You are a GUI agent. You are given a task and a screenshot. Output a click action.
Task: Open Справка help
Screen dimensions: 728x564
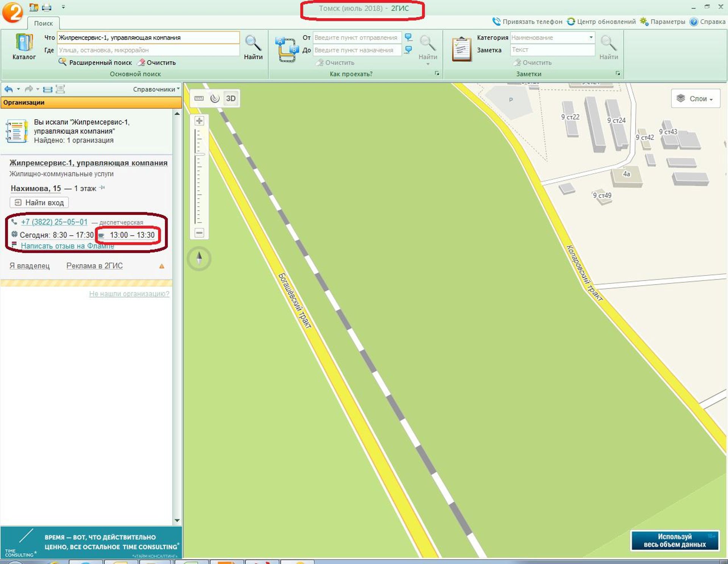[708, 22]
